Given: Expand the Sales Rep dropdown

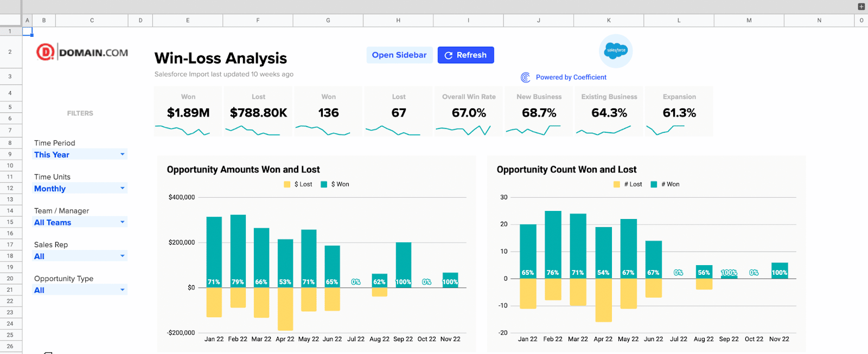Looking at the screenshot, I should 123,256.
